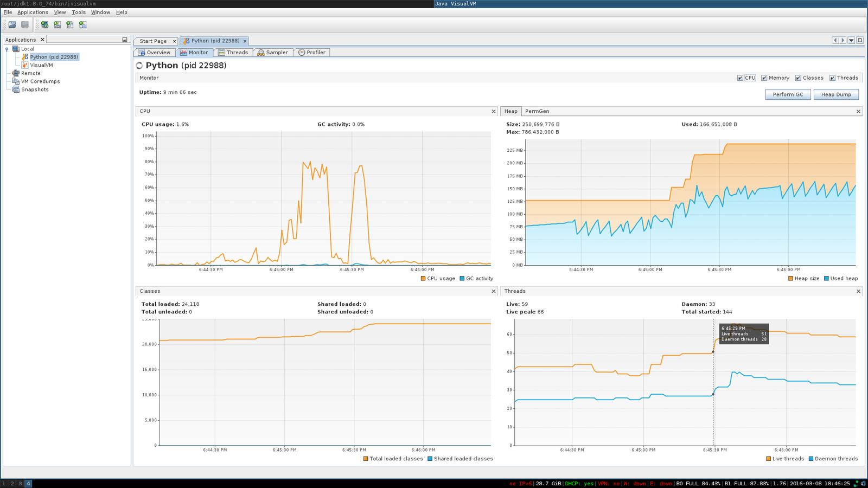Screen dimensions: 868x488
Task: Close the Threads chart panel
Action: coord(858,291)
